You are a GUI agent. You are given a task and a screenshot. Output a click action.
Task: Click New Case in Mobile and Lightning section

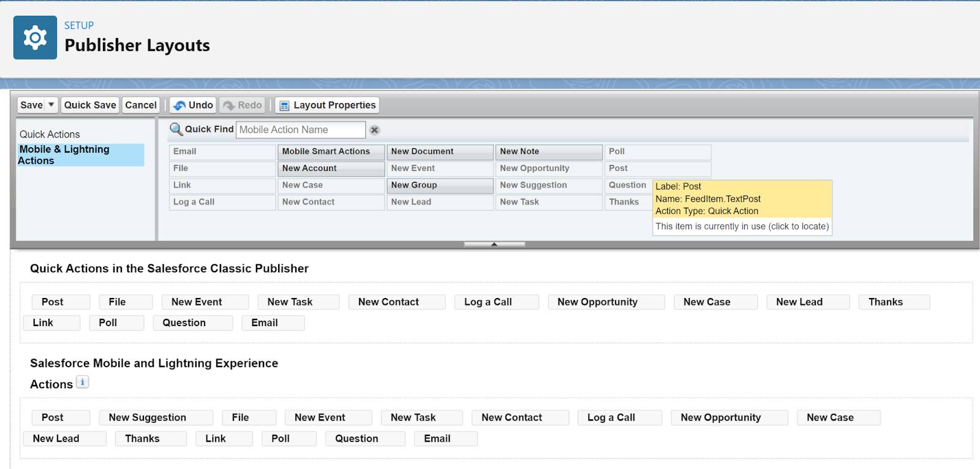pyautogui.click(x=839, y=418)
